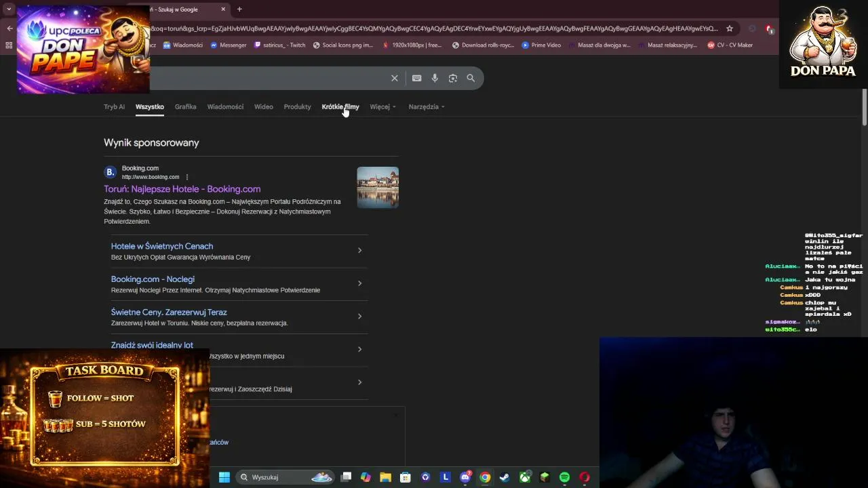
Task: Switch to the Grafika images tab
Action: 185,106
